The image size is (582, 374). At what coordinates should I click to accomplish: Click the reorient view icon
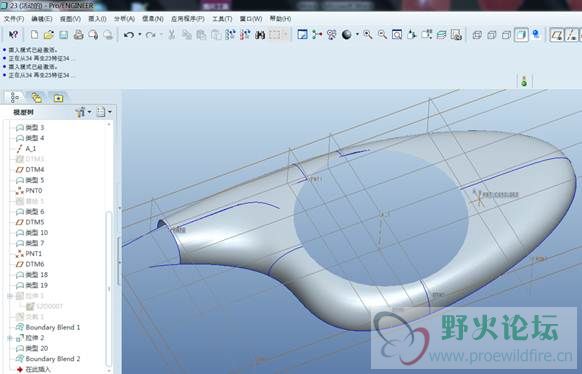[412, 35]
